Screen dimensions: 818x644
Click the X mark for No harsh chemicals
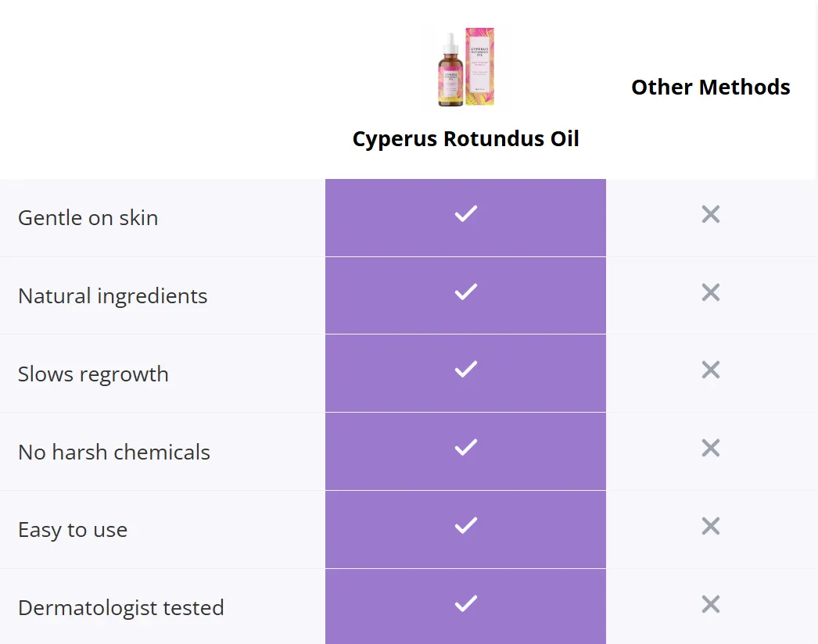click(x=711, y=448)
